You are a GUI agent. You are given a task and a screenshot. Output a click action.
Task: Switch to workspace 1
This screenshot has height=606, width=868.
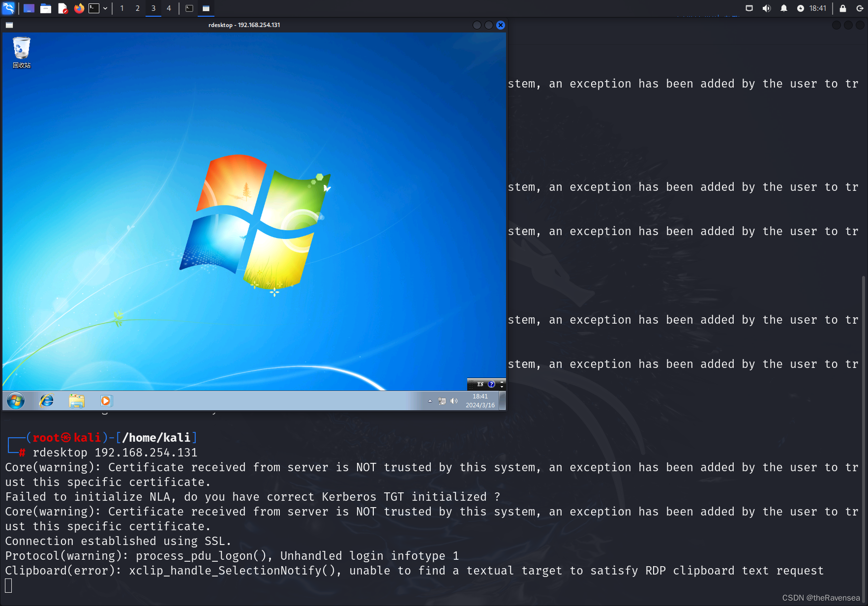[122, 8]
